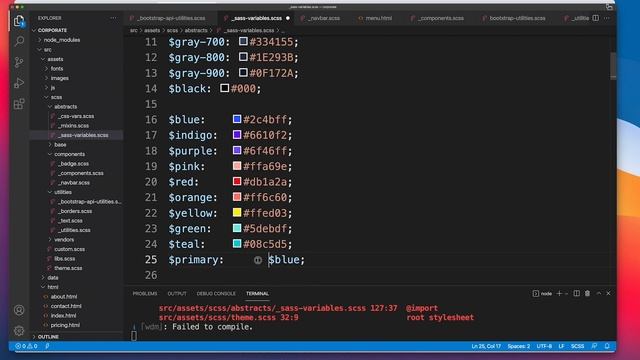Screen dimensions: 640x360
Task: Open the DEBUG CONSOLE panel tab
Action: tap(216, 293)
